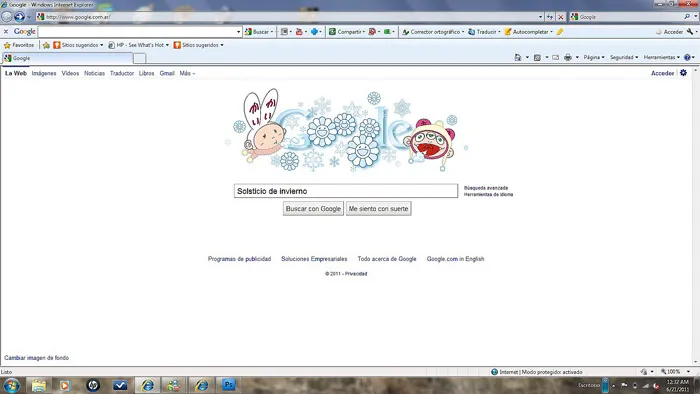Click the Me siento con suerte button
Viewport: 700px width, 394px height.
[379, 209]
